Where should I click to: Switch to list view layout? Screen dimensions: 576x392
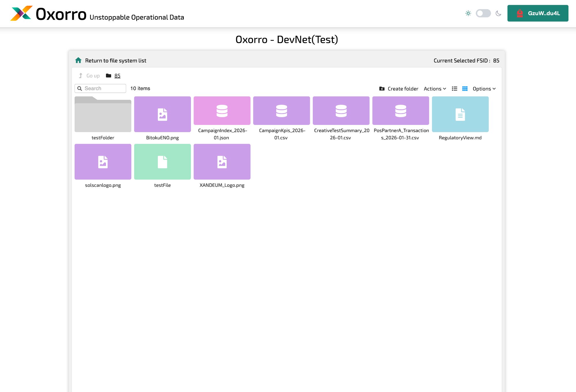tap(454, 89)
